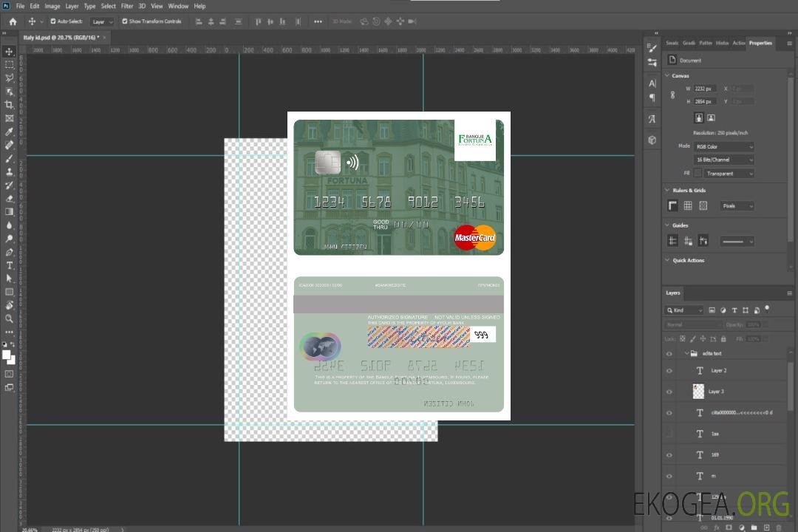Hide the 'edite text' group visibility
Image resolution: width=798 pixels, height=532 pixels.
click(x=669, y=354)
